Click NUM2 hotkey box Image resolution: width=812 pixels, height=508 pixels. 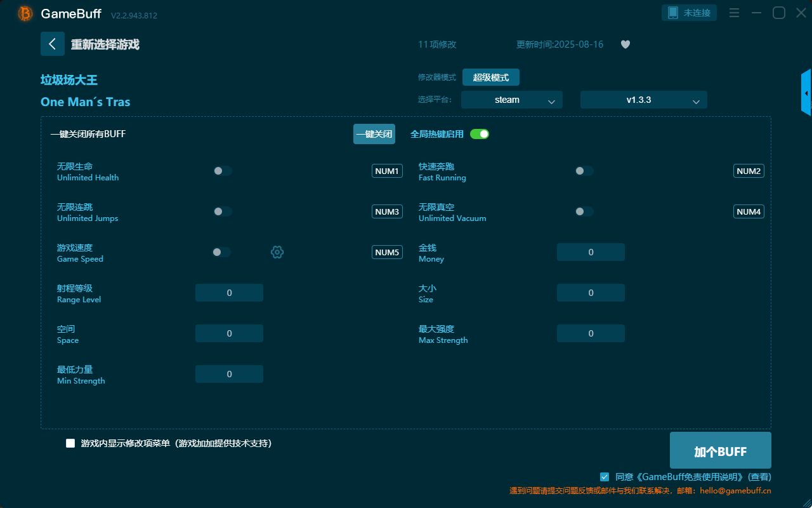749,171
